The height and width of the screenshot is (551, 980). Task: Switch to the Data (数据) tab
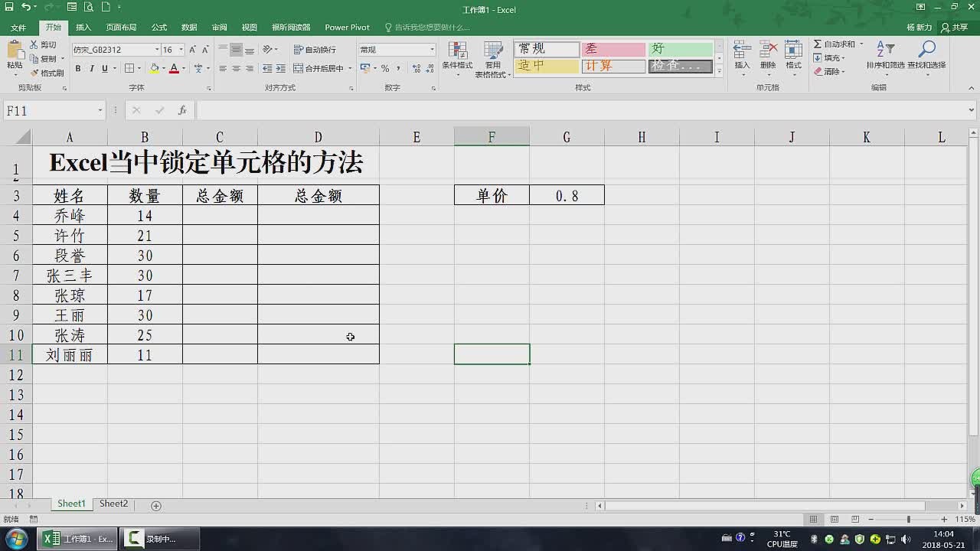pyautogui.click(x=189, y=27)
